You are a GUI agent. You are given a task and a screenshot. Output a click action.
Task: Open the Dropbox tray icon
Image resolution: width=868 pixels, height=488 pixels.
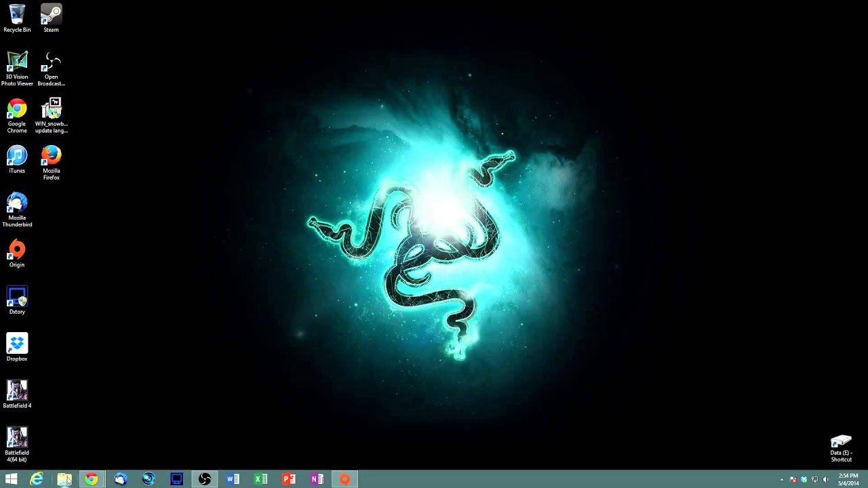click(x=804, y=479)
